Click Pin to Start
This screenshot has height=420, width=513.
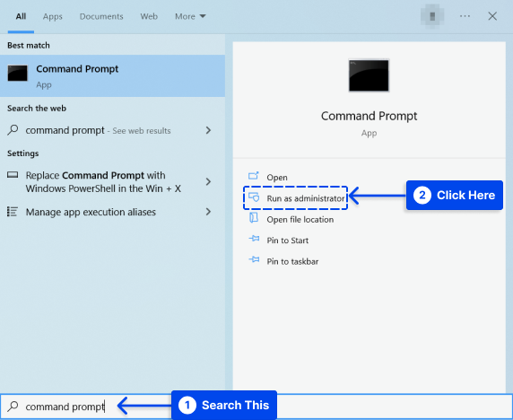pos(288,241)
